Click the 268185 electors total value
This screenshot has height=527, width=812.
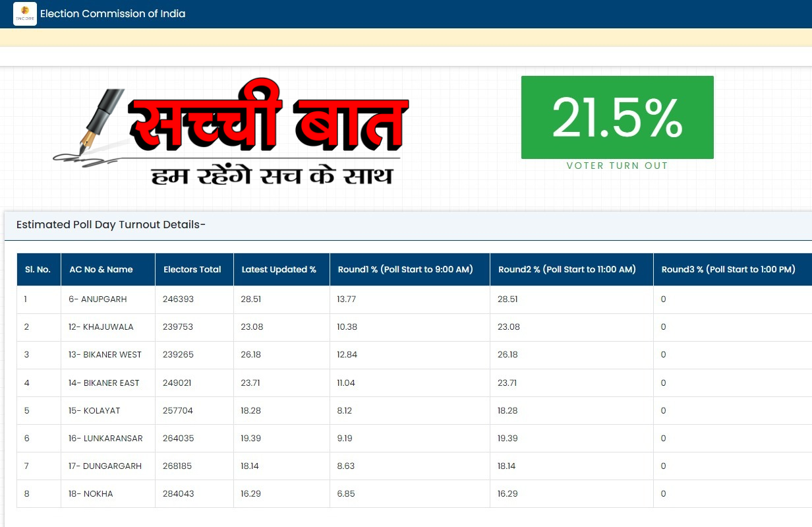pos(177,466)
